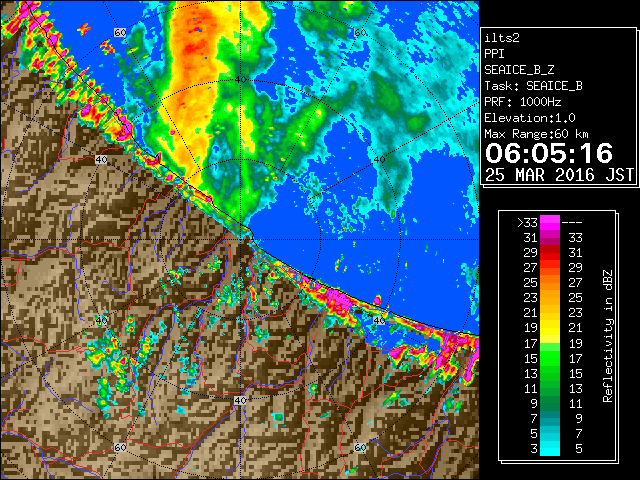
Task: Click the '---' legend label
Action: pos(572,223)
